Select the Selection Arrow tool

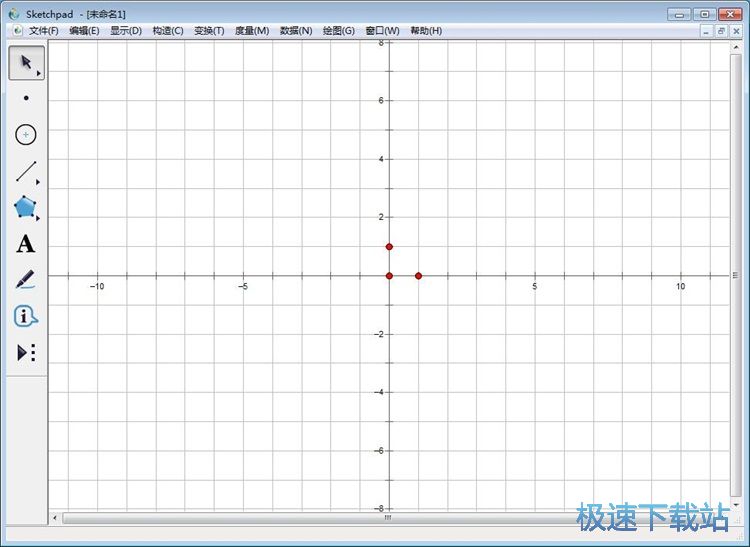coord(26,63)
